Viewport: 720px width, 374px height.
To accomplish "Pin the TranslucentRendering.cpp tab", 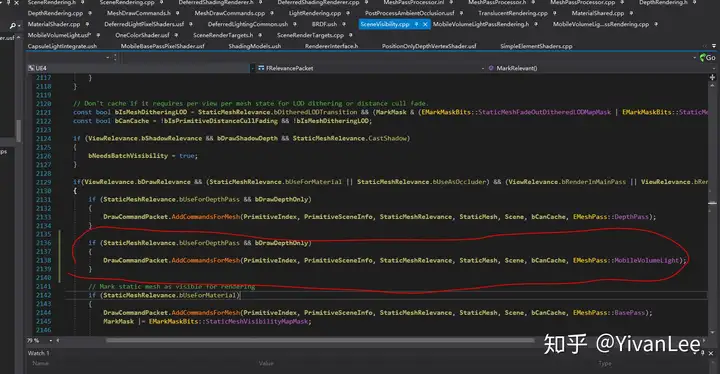I will [554, 13].
